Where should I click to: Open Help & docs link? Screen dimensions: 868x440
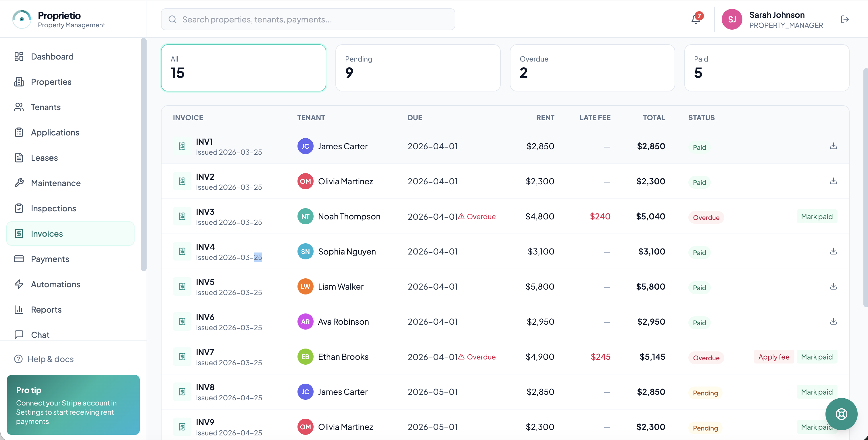point(44,359)
